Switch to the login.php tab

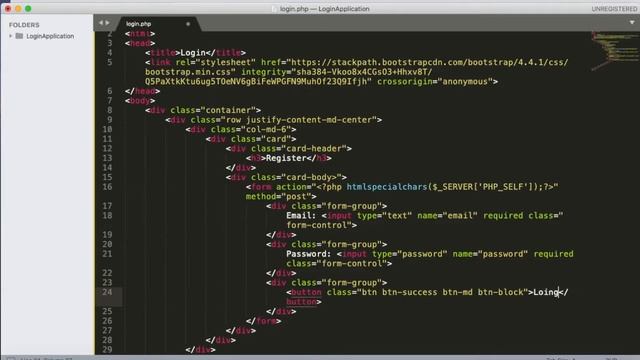pyautogui.click(x=138, y=24)
